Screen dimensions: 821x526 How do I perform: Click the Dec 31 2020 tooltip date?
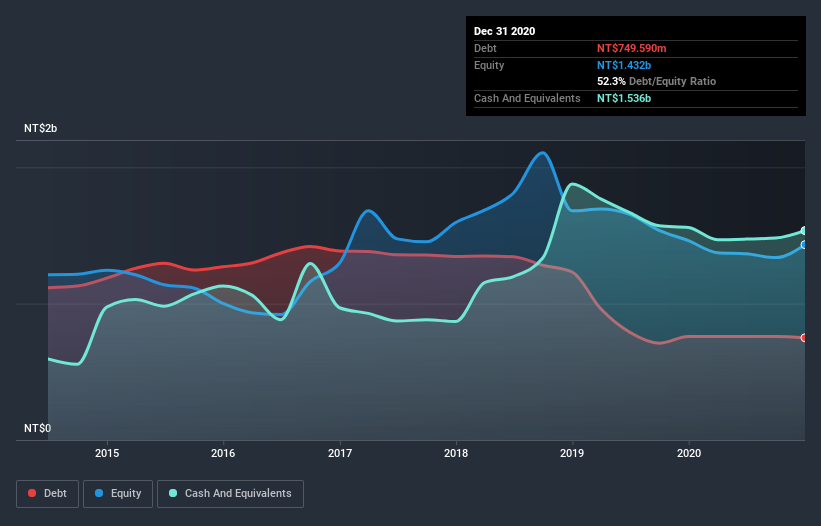504,31
